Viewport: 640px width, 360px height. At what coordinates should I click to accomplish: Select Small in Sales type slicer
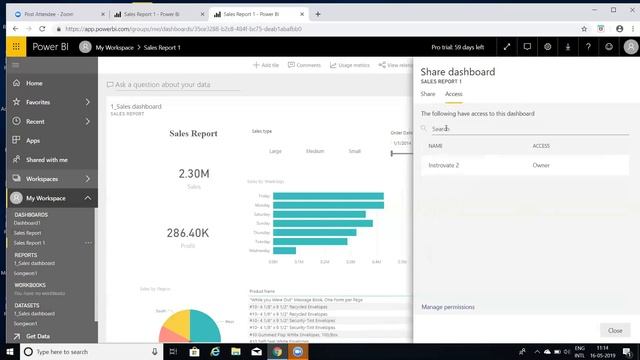pyautogui.click(x=354, y=151)
